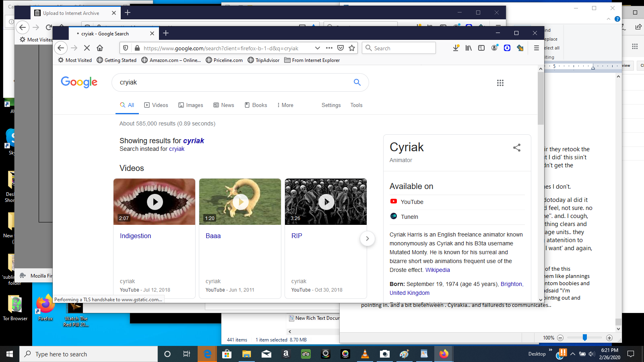Stop loading the Google Search page

87,48
